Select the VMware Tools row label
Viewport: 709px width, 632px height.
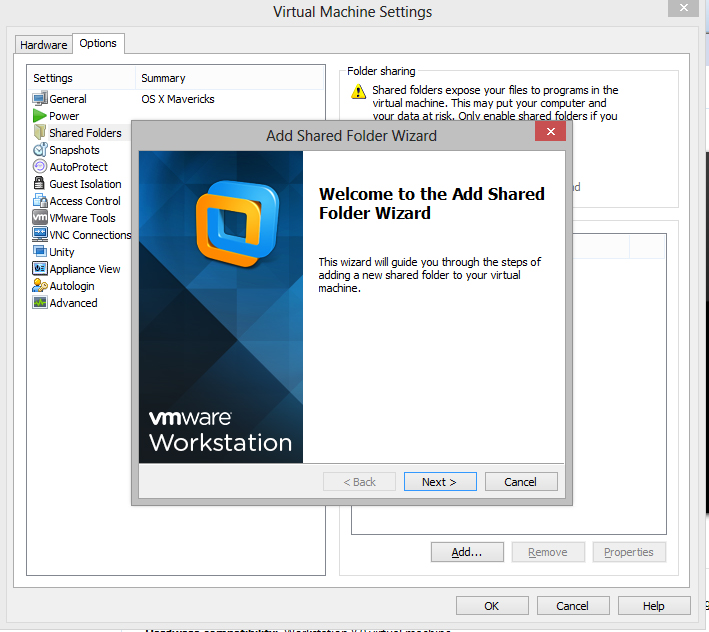[x=82, y=218]
